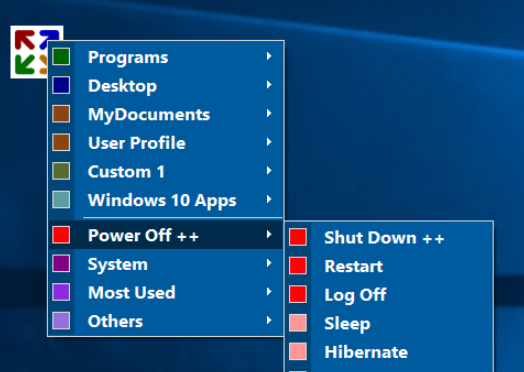The width and height of the screenshot is (524, 372).
Task: Click the brown square beside MyDocuments
Action: 61,114
